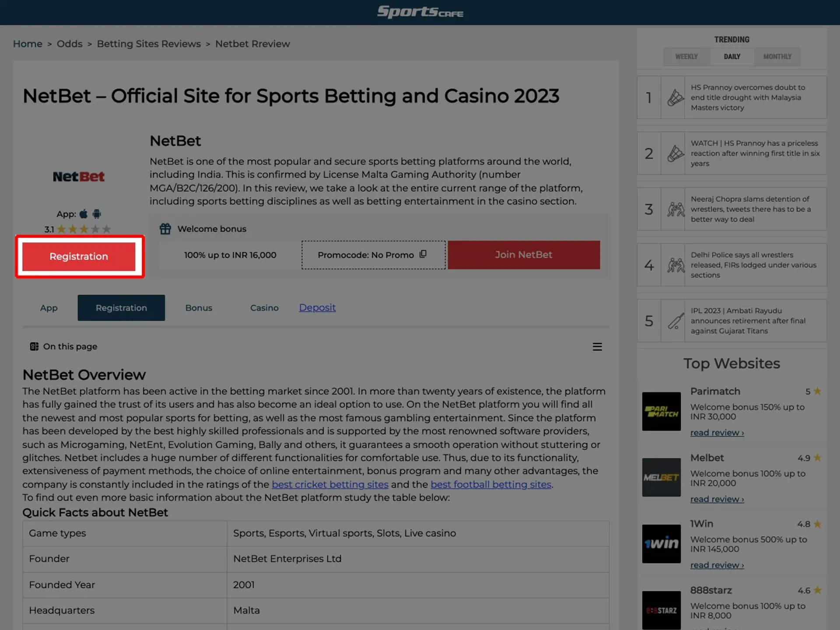Read review of Melbet
Screen dimensions: 840x630
(717, 499)
